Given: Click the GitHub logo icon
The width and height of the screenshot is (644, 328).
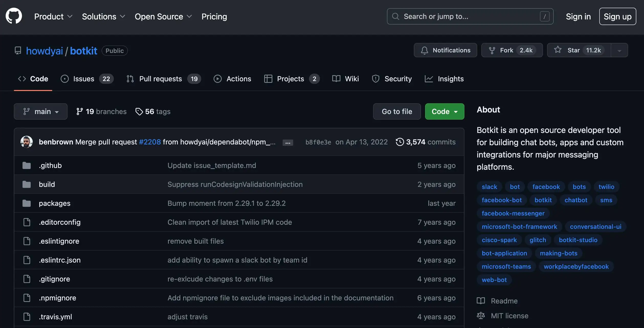Looking at the screenshot, I should tap(14, 16).
